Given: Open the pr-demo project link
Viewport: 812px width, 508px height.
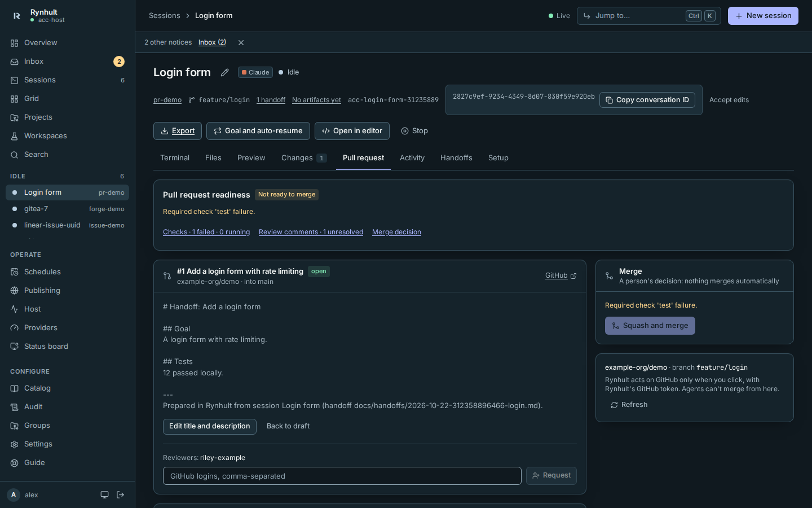Looking at the screenshot, I should (167, 100).
